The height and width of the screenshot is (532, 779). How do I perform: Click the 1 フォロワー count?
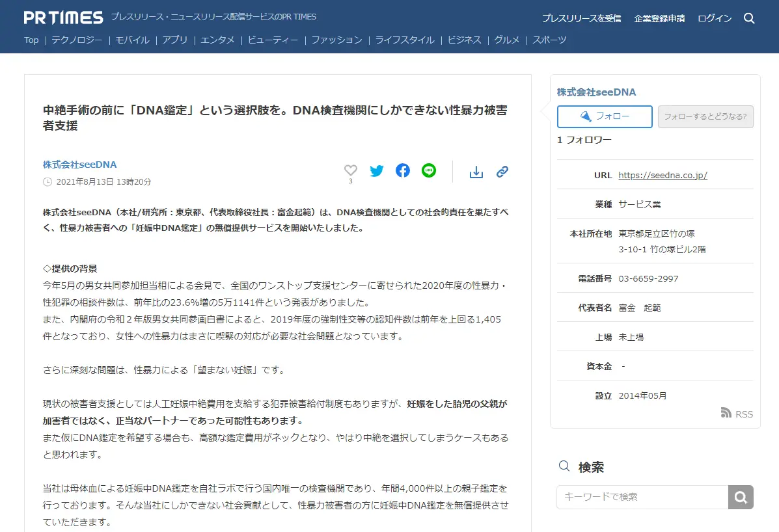point(584,140)
